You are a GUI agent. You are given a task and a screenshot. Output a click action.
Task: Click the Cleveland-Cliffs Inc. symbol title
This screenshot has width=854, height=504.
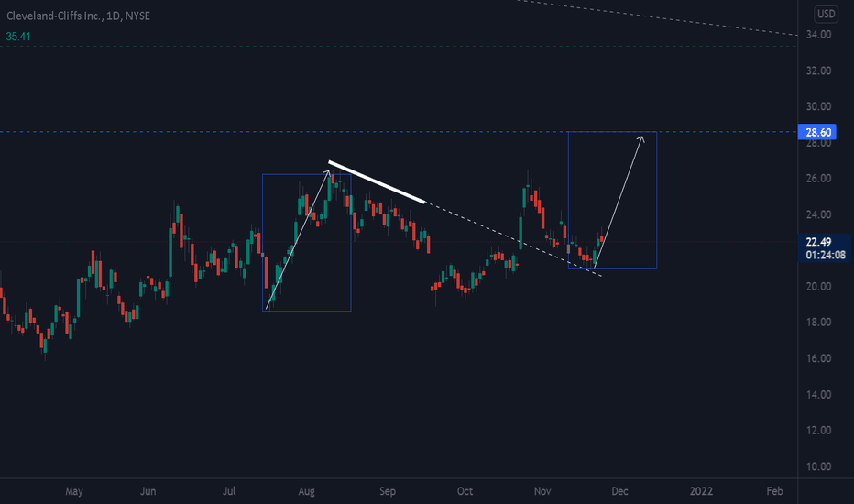(x=78, y=16)
